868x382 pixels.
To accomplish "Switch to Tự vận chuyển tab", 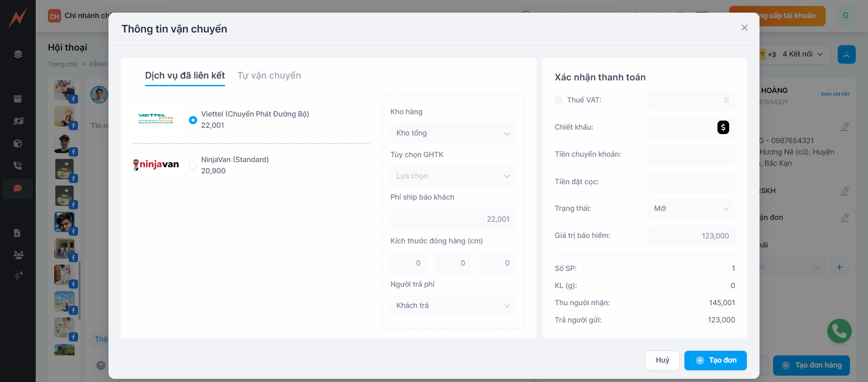I will (269, 75).
